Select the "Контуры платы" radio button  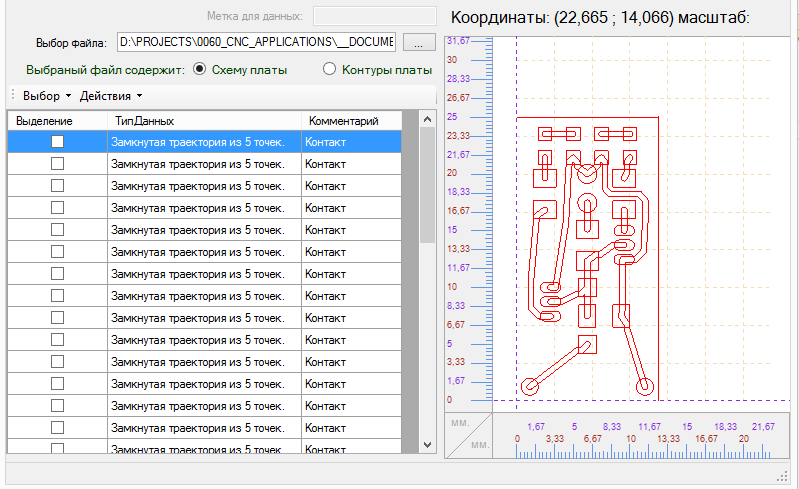[x=329, y=69]
